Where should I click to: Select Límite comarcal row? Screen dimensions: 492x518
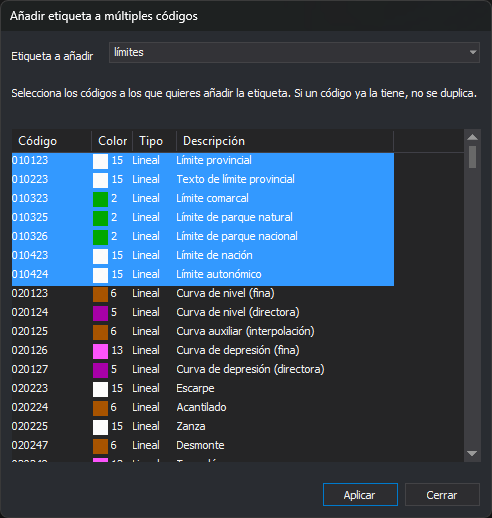203,198
